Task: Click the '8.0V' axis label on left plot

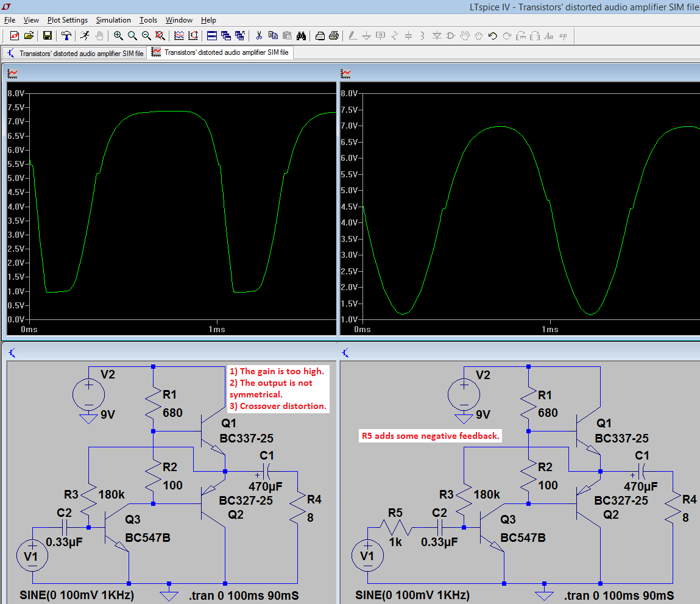Action: [16, 93]
